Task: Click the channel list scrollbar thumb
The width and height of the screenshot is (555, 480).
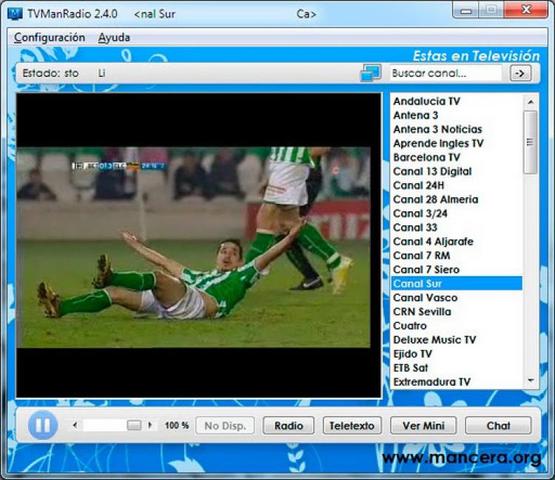Action: click(530, 142)
